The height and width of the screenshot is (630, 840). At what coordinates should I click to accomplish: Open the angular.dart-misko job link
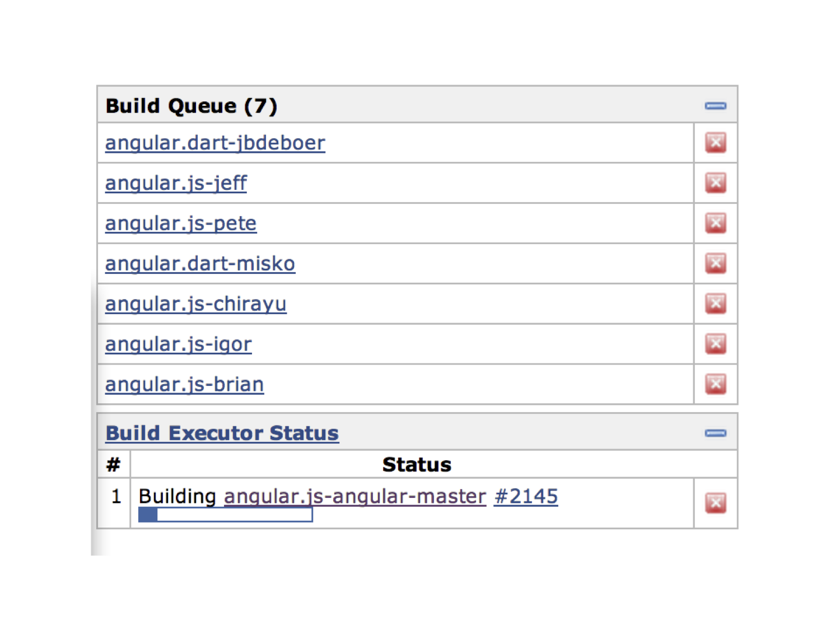click(200, 264)
